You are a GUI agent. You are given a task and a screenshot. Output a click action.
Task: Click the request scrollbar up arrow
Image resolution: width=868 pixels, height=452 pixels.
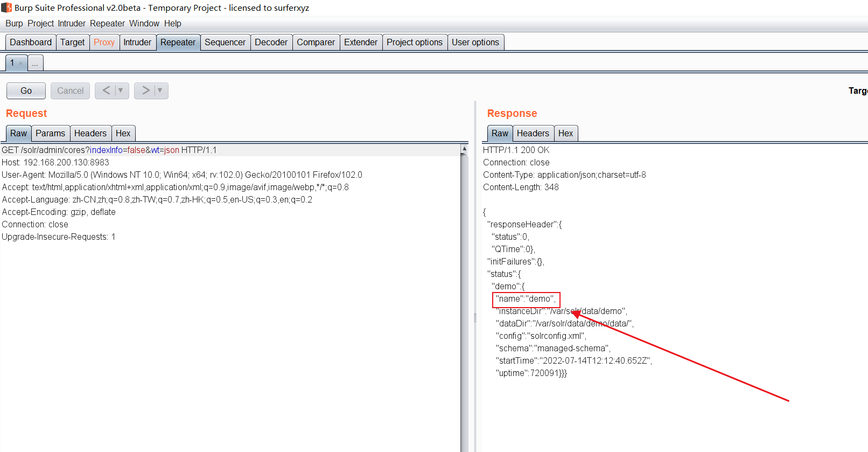(464, 148)
